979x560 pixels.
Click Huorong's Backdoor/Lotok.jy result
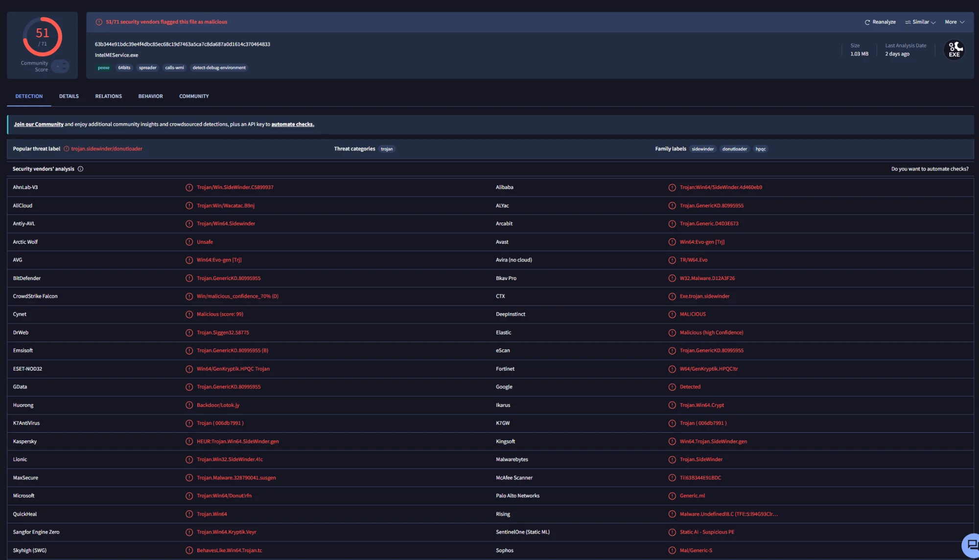pos(218,405)
